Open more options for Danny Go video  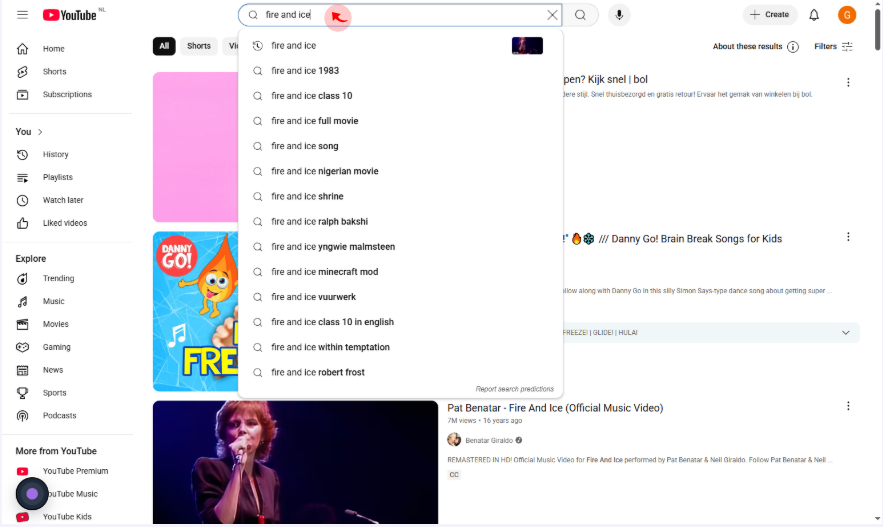point(848,237)
